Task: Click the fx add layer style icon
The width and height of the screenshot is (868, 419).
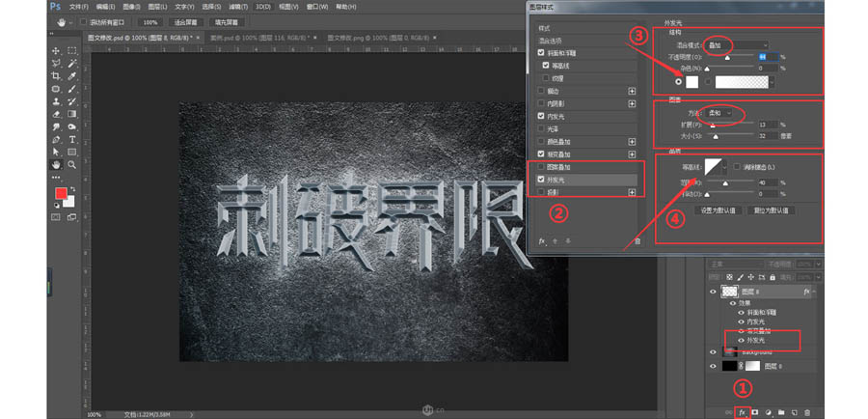Action: pyautogui.click(x=742, y=412)
